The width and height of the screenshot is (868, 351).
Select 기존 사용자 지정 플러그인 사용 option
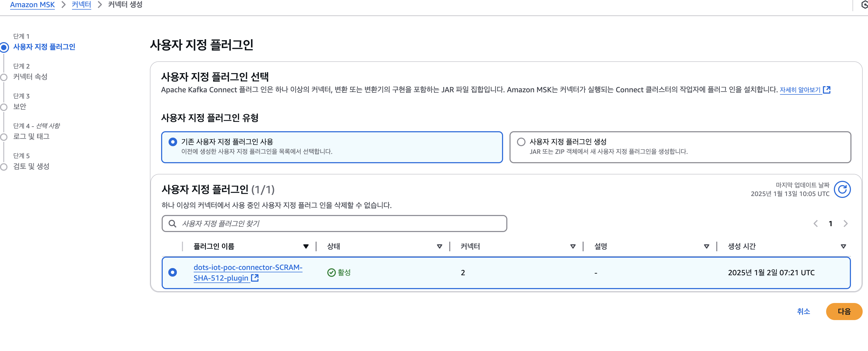(x=173, y=142)
